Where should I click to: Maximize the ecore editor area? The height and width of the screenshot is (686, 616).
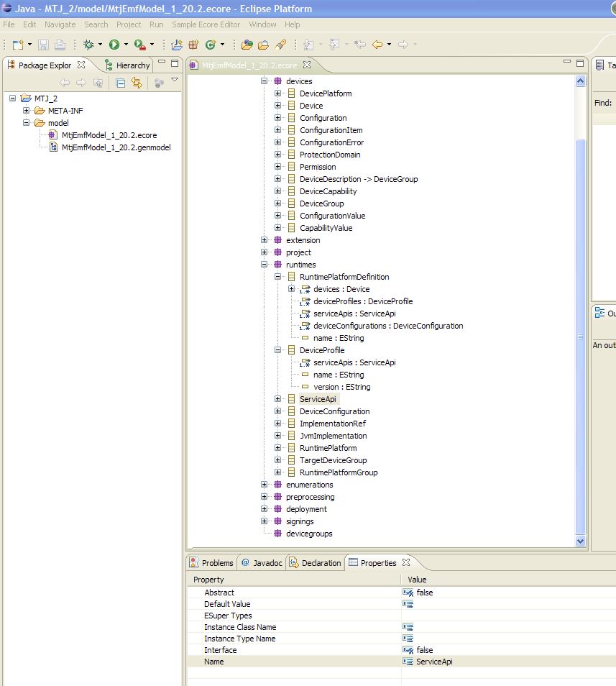tap(580, 63)
